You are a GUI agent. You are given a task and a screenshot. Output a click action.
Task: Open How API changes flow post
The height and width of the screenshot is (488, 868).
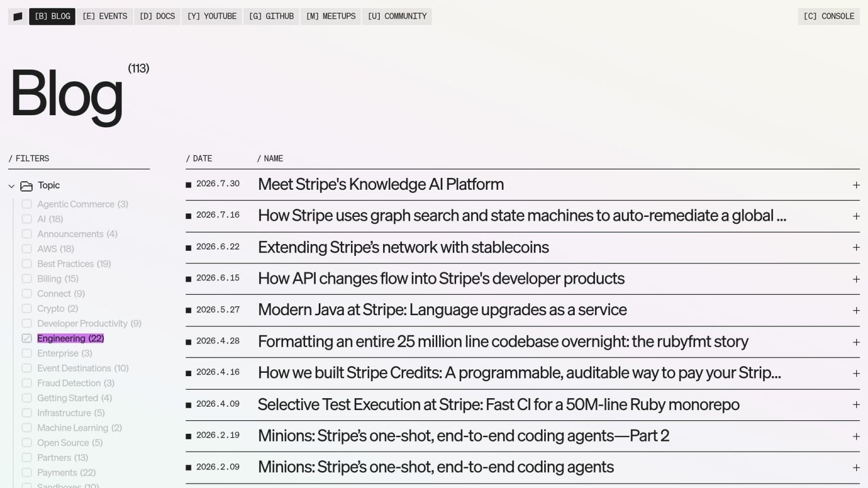(x=441, y=278)
